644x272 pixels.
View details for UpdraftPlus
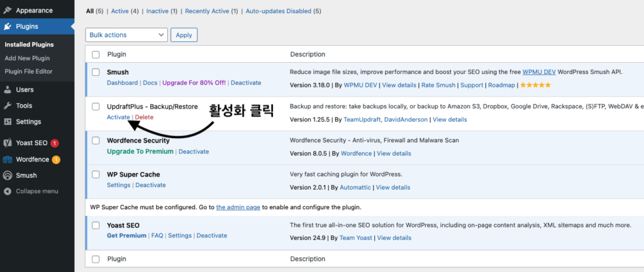(450, 120)
